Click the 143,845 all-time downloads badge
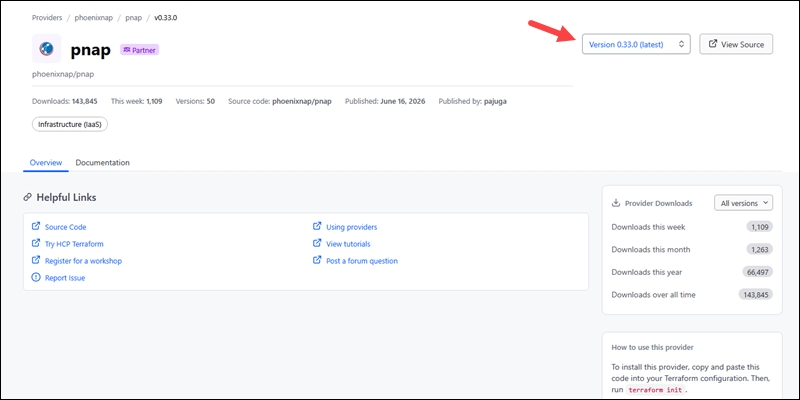This screenshot has height=400, width=800. pyautogui.click(x=756, y=294)
